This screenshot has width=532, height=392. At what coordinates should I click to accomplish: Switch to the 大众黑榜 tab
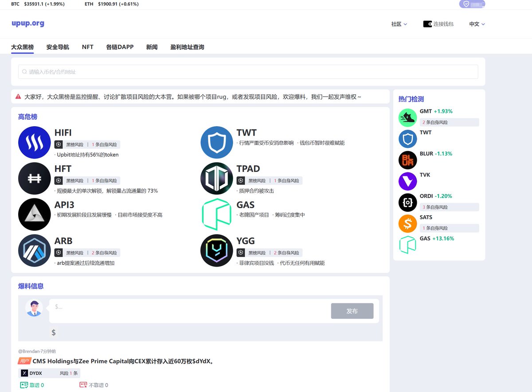(x=22, y=47)
